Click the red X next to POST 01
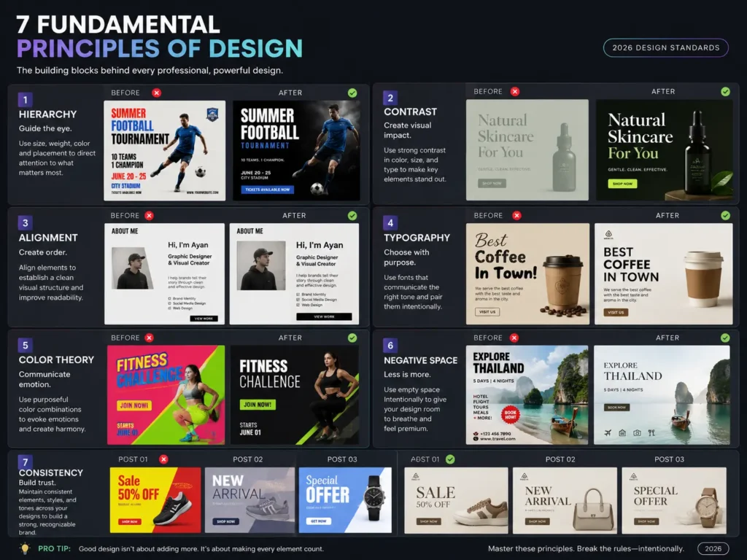The width and height of the screenshot is (747, 560). coord(163,459)
